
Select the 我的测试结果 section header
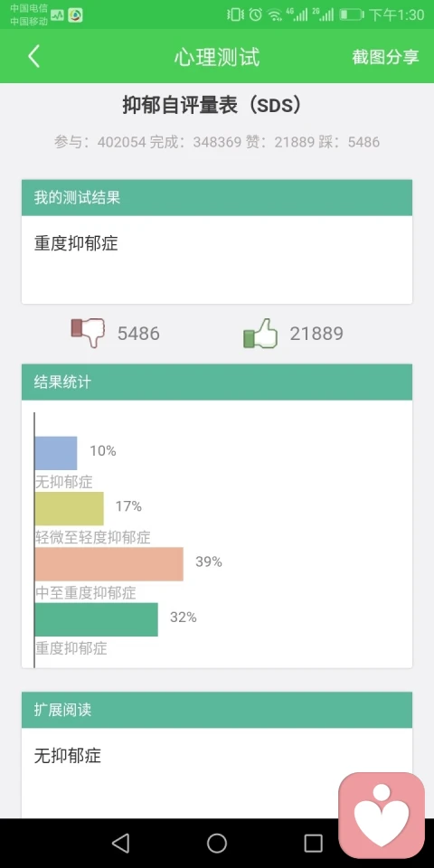point(217,198)
